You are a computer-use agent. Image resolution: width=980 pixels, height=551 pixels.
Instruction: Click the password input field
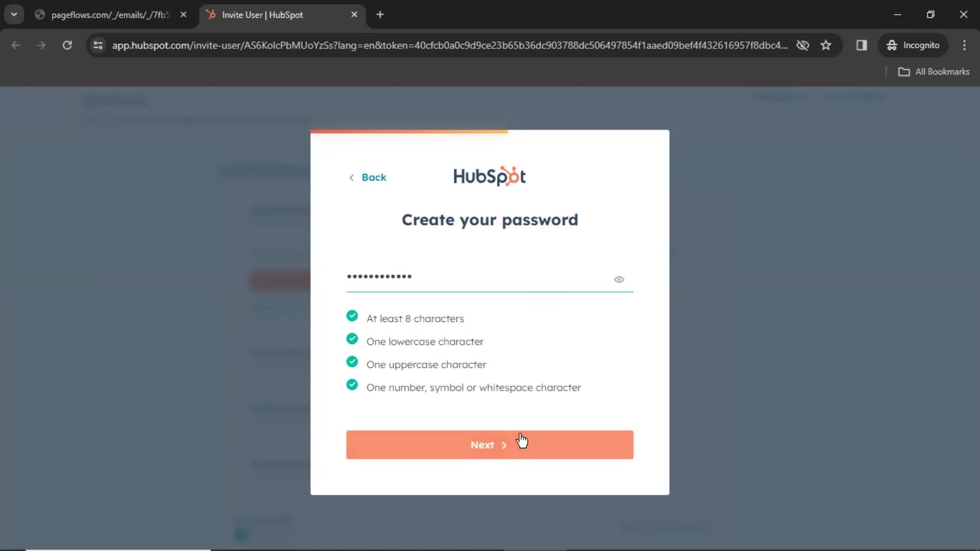pos(490,276)
